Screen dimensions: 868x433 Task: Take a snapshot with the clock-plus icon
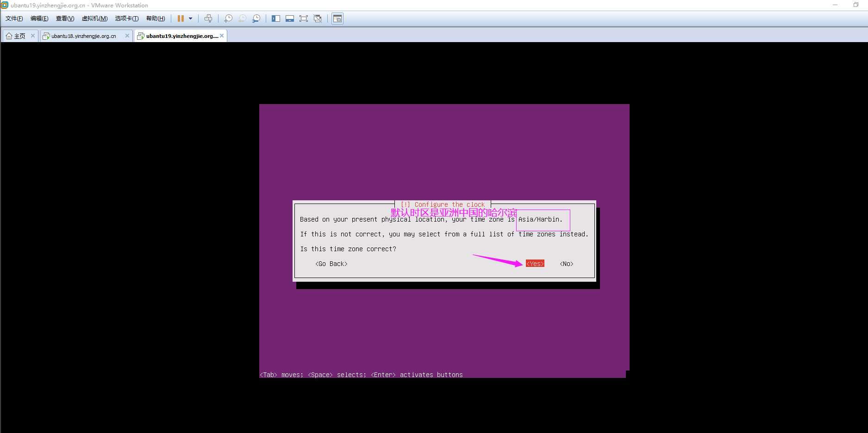tap(228, 19)
